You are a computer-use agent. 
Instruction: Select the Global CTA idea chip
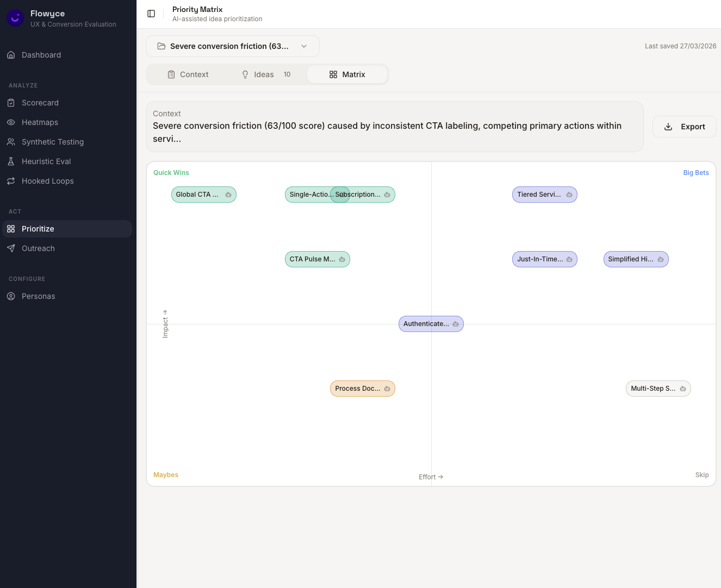coord(204,195)
